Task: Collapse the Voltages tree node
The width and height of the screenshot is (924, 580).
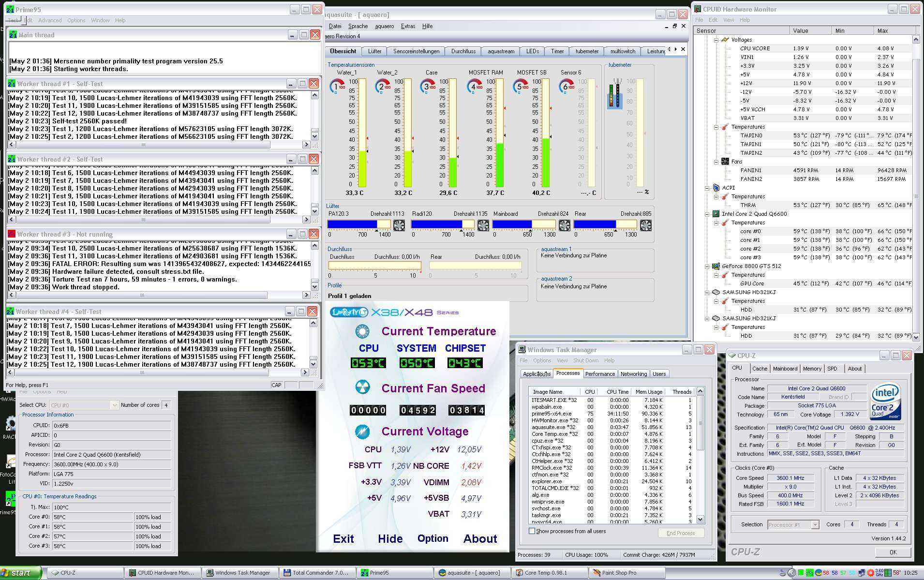Action: coord(716,40)
